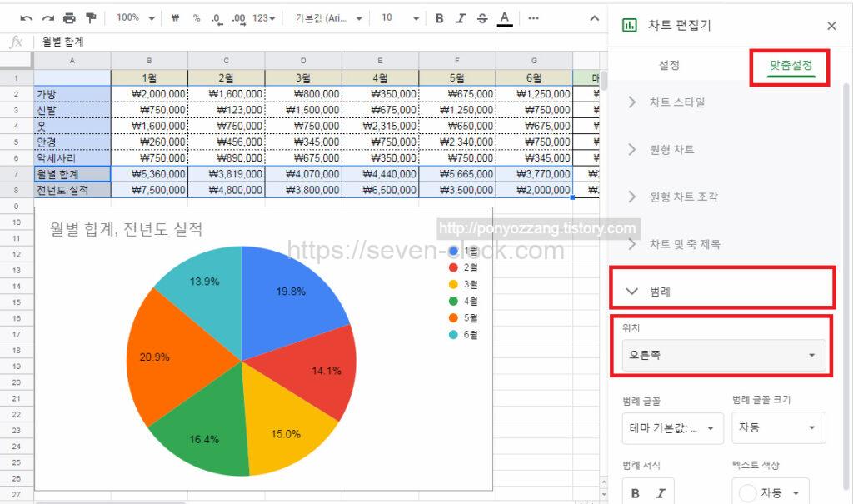Image resolution: width=853 pixels, height=504 pixels.
Task: Click the redo arrow in the toolbar
Action: point(47,17)
